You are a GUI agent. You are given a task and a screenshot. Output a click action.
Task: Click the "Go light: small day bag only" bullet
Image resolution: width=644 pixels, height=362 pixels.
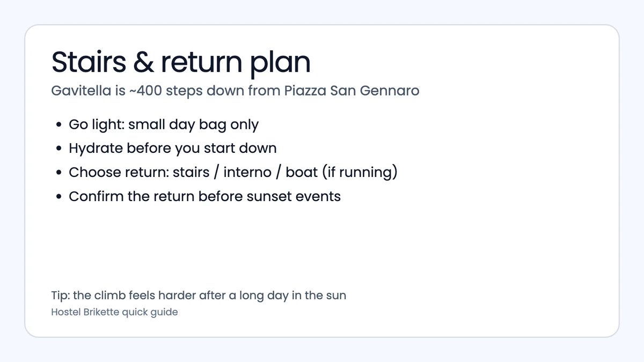(x=164, y=125)
